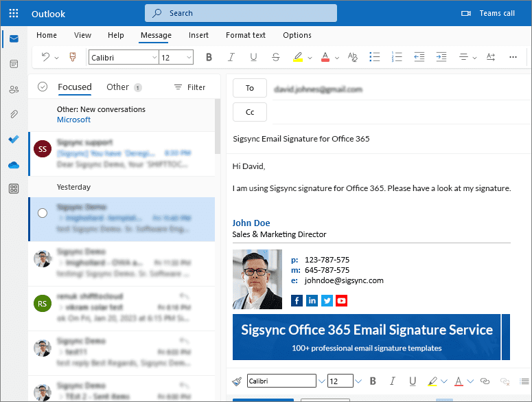Insert link from bottom formatting bar

pyautogui.click(x=485, y=381)
